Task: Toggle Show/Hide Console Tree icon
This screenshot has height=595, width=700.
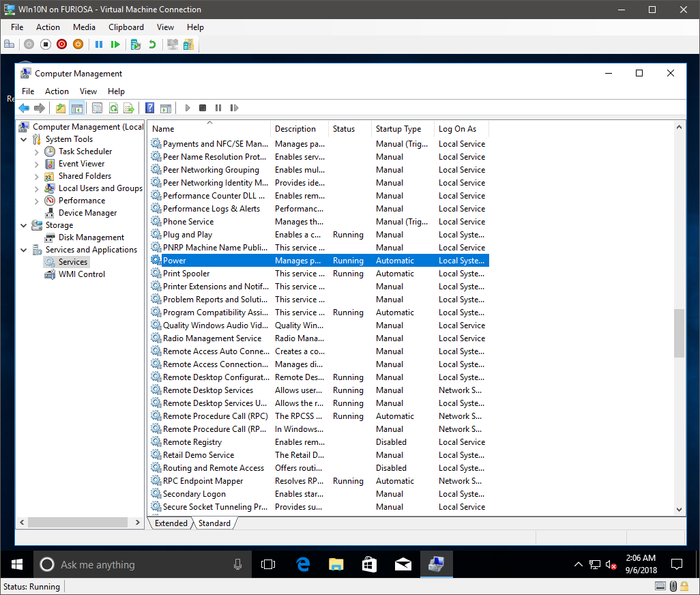Action: (77, 108)
